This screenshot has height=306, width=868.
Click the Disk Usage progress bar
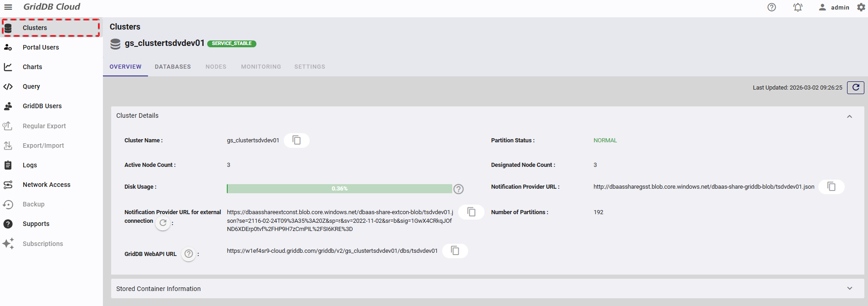339,189
